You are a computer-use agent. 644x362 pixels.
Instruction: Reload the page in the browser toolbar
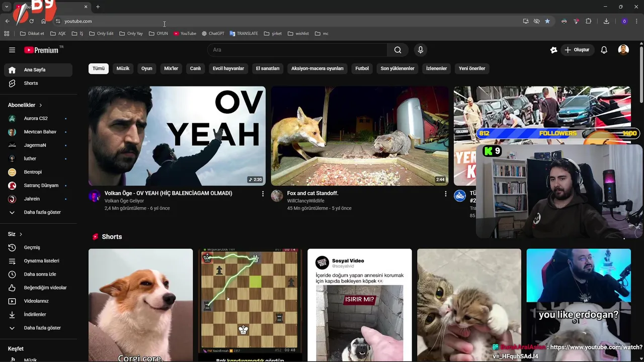[31, 21]
